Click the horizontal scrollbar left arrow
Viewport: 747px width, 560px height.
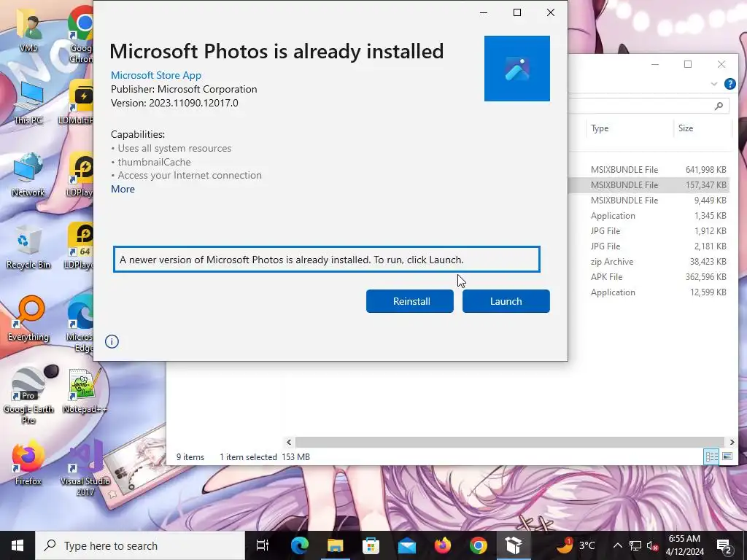(x=289, y=443)
